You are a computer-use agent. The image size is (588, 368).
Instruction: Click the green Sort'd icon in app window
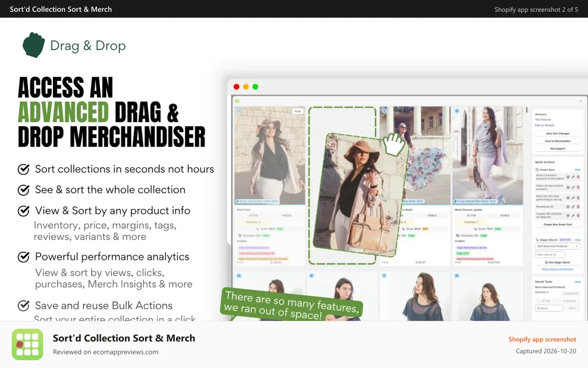237,101
